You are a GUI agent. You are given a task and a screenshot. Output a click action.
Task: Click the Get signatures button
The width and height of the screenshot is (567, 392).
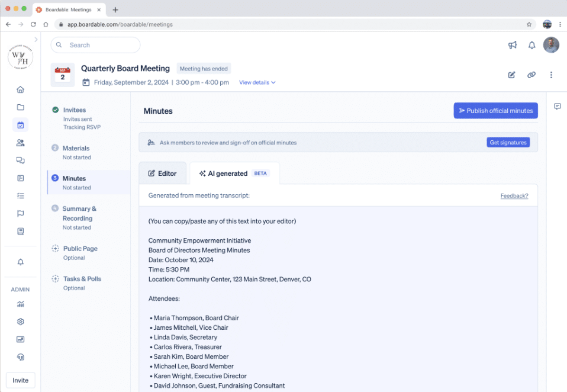coord(508,142)
